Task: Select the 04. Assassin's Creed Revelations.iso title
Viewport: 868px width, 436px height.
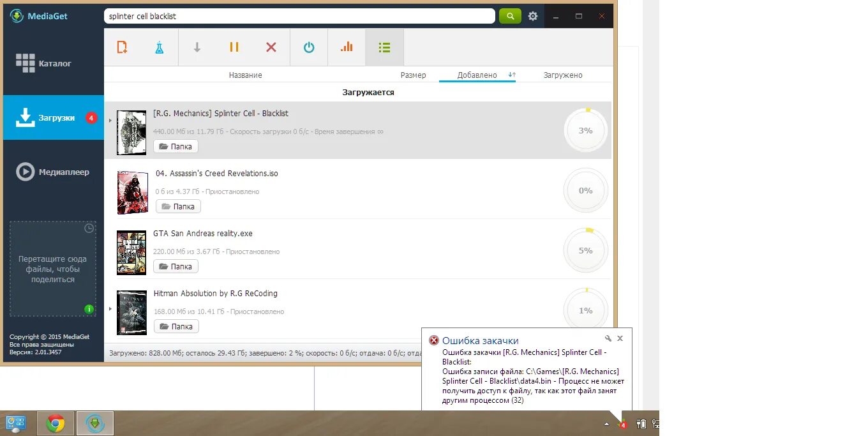Action: pyautogui.click(x=217, y=174)
